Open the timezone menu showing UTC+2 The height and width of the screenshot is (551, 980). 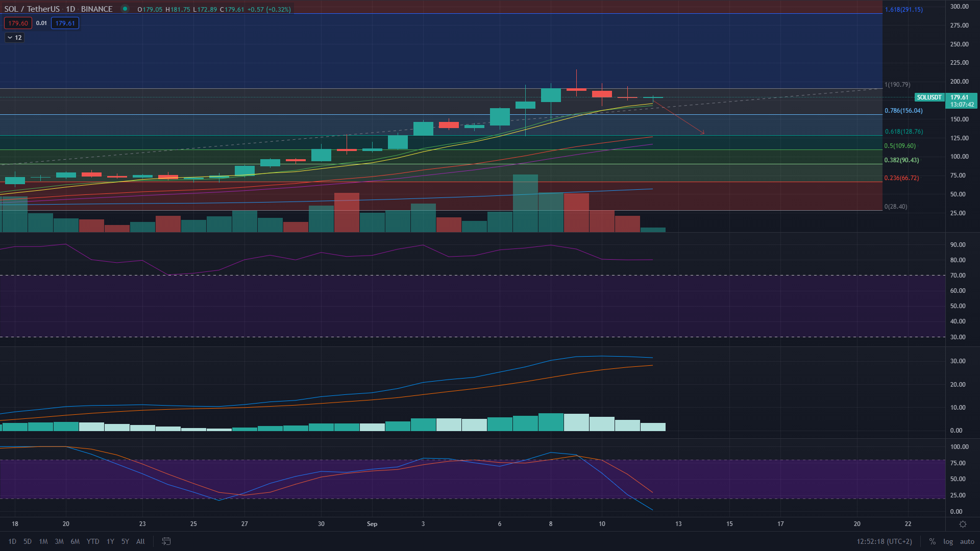[884, 541]
